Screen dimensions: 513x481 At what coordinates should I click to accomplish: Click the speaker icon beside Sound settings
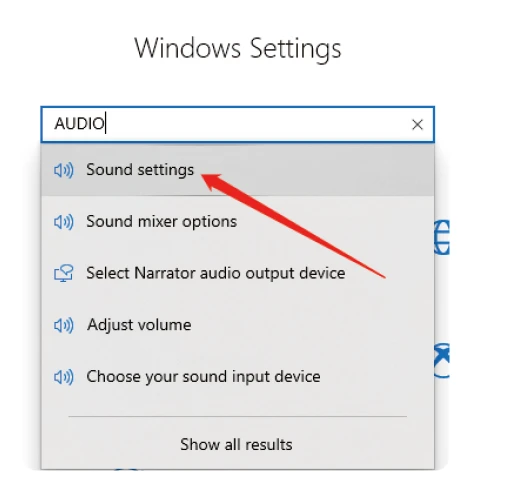pos(64,170)
